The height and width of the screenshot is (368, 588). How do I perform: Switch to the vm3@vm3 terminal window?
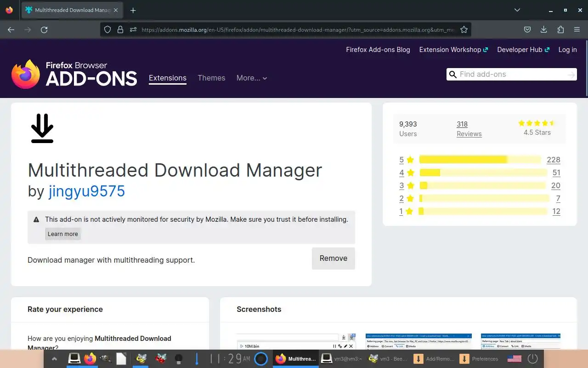[x=341, y=359]
